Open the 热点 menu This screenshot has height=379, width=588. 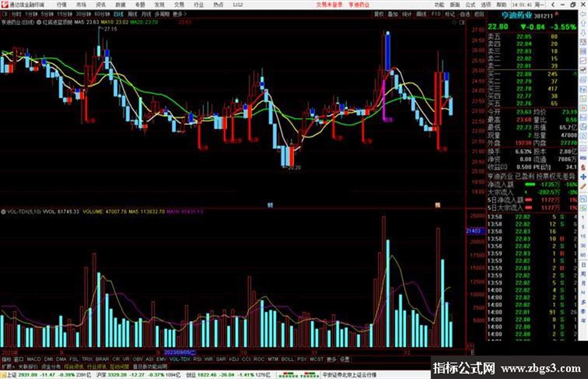pyautogui.click(x=218, y=4)
